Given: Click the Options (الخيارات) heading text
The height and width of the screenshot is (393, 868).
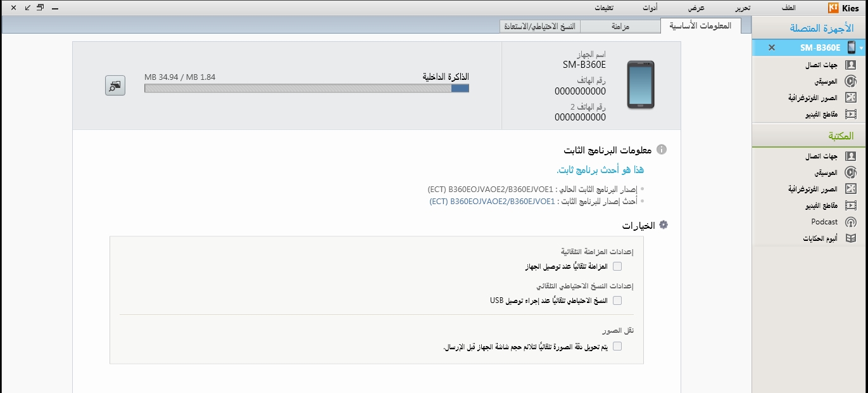Looking at the screenshot, I should click(638, 225).
